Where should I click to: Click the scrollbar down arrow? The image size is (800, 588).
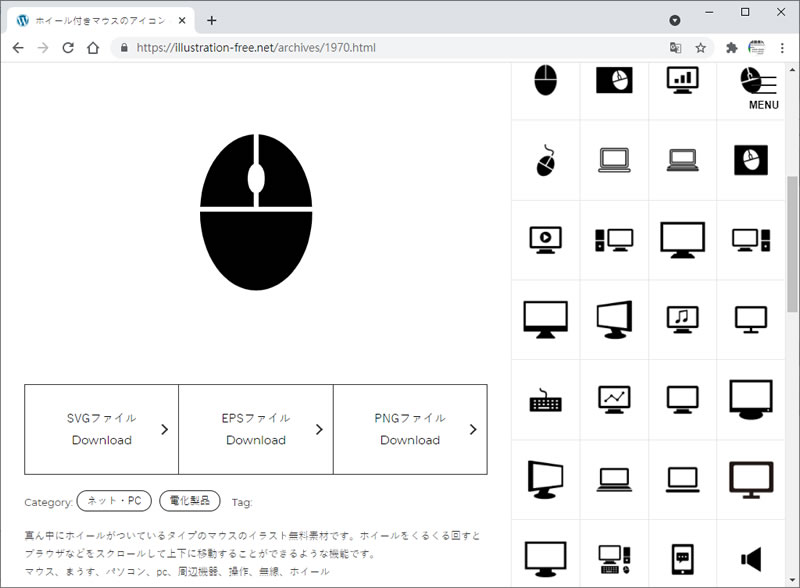[792, 580]
